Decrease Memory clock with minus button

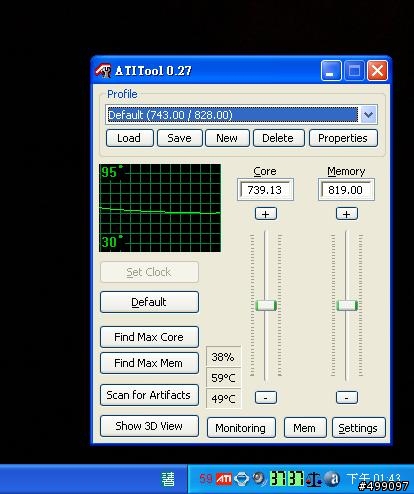pos(347,397)
